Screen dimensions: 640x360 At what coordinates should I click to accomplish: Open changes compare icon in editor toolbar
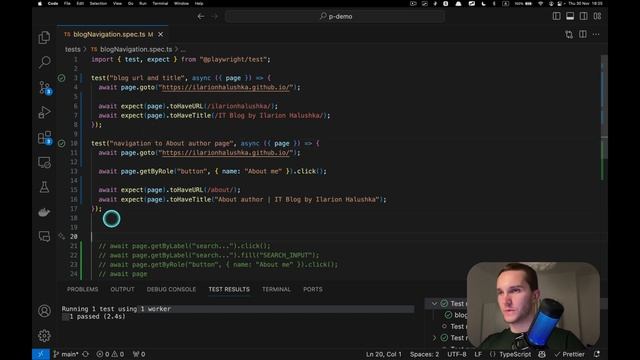pos(569,35)
